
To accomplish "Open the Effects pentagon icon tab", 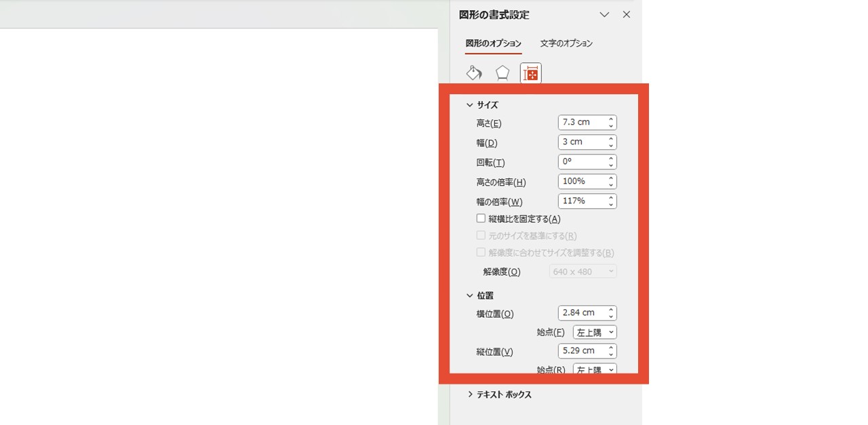I will tap(502, 73).
